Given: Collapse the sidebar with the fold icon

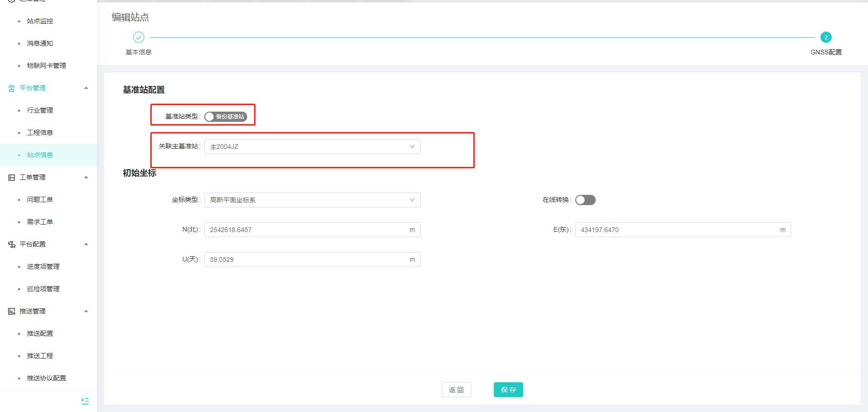Looking at the screenshot, I should click(x=85, y=401).
